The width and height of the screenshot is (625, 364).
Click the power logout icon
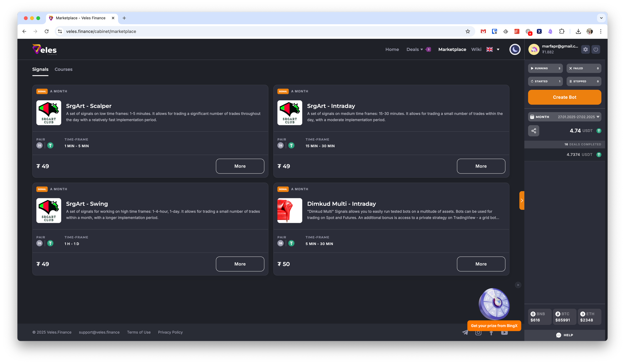(596, 49)
